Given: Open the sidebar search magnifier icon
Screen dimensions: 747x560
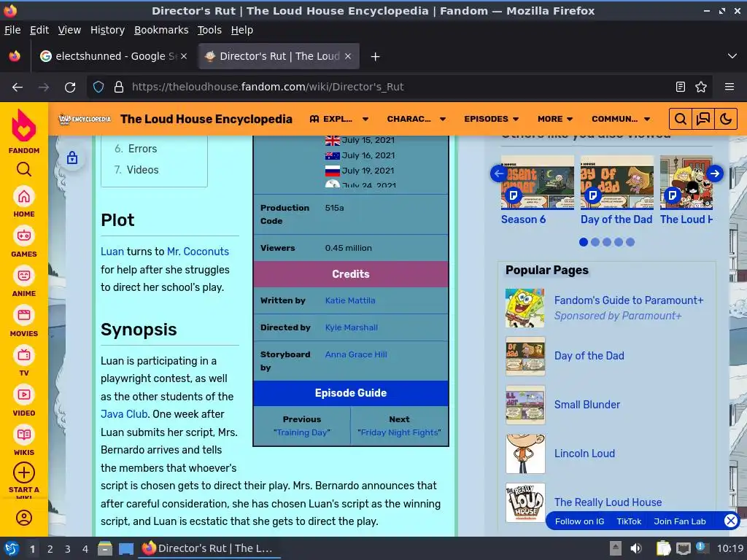Looking at the screenshot, I should click(24, 169).
